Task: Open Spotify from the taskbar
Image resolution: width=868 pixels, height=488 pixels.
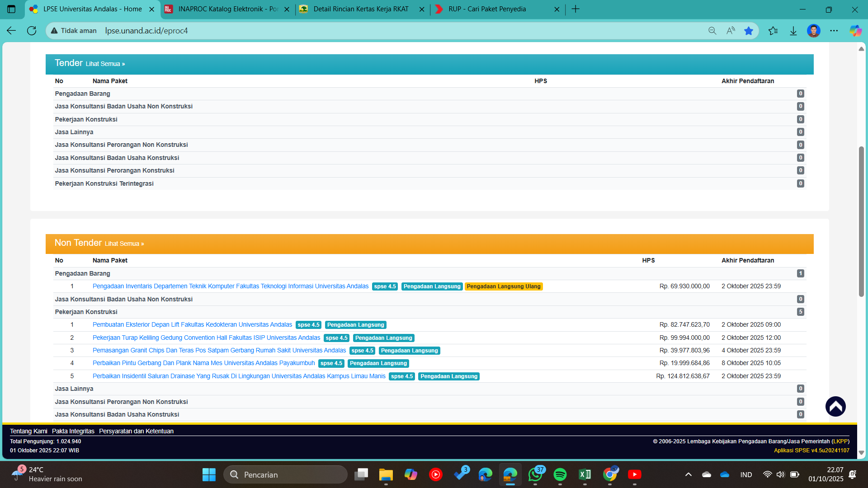Action: coord(560,474)
